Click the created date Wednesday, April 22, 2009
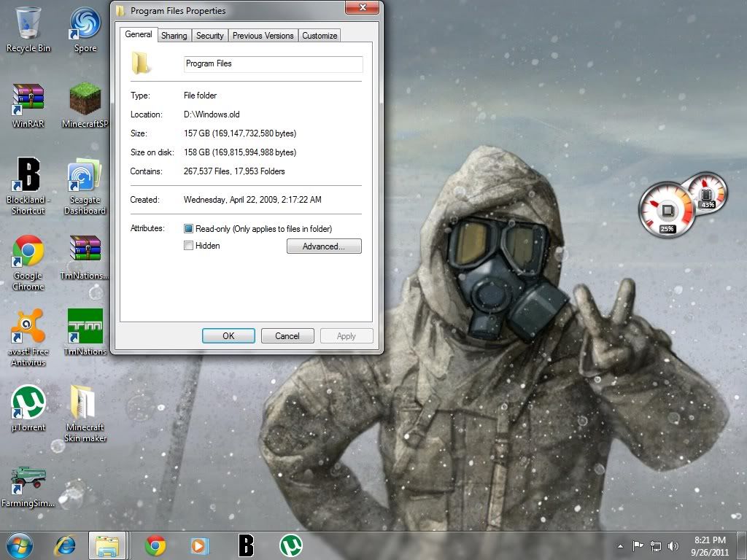 click(252, 200)
